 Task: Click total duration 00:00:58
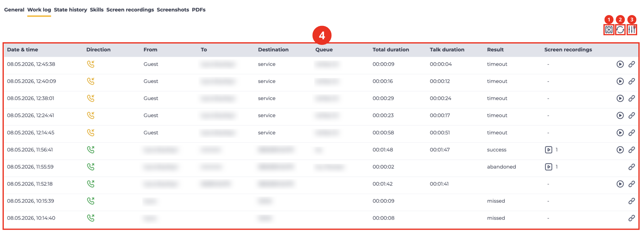(383, 133)
